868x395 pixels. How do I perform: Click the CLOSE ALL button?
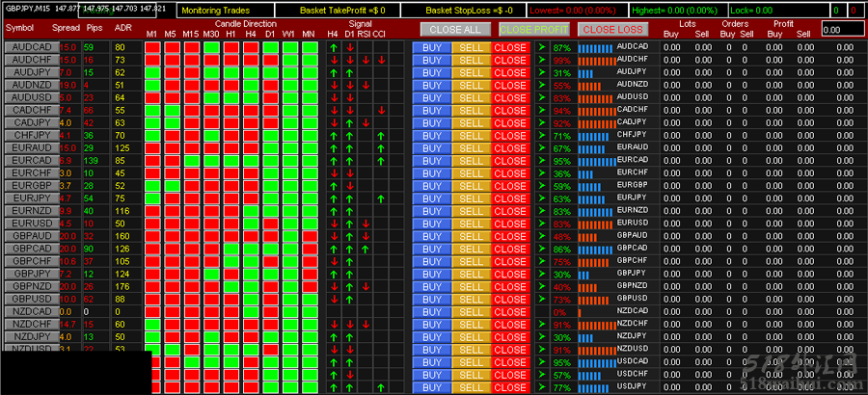(455, 29)
